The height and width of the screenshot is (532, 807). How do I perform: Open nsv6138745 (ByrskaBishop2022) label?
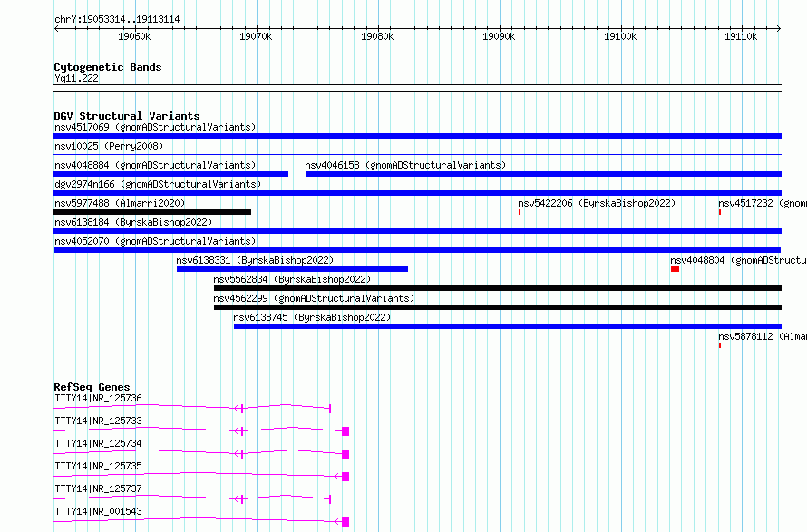pos(312,317)
